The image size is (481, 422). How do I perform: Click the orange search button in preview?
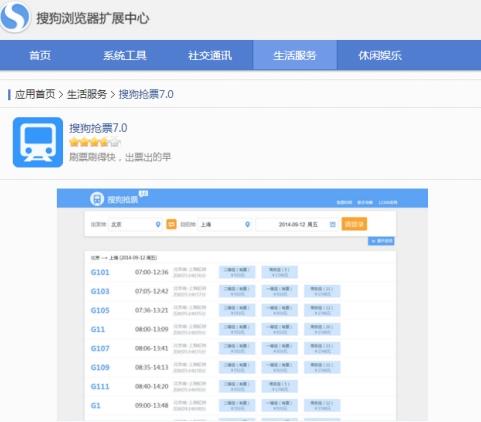354,224
